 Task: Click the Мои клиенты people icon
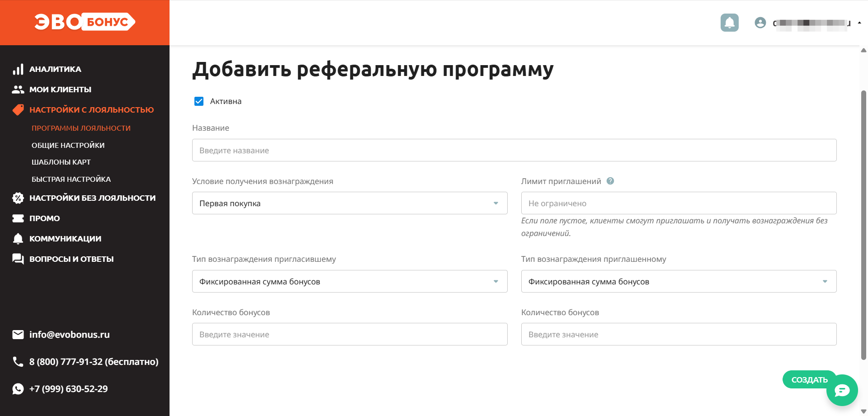(18, 90)
